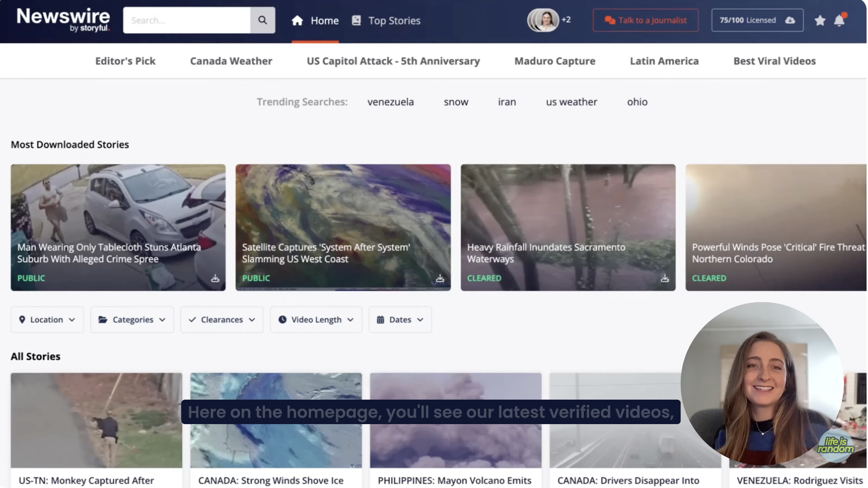Open the Dates filter
Image resolution: width=868 pixels, height=488 pixels.
point(399,319)
